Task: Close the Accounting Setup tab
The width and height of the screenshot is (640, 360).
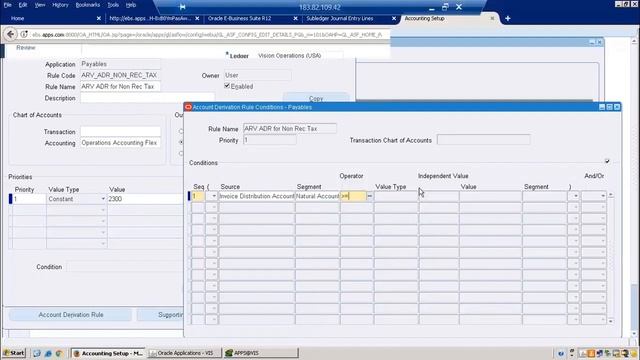Action: pos(492,18)
